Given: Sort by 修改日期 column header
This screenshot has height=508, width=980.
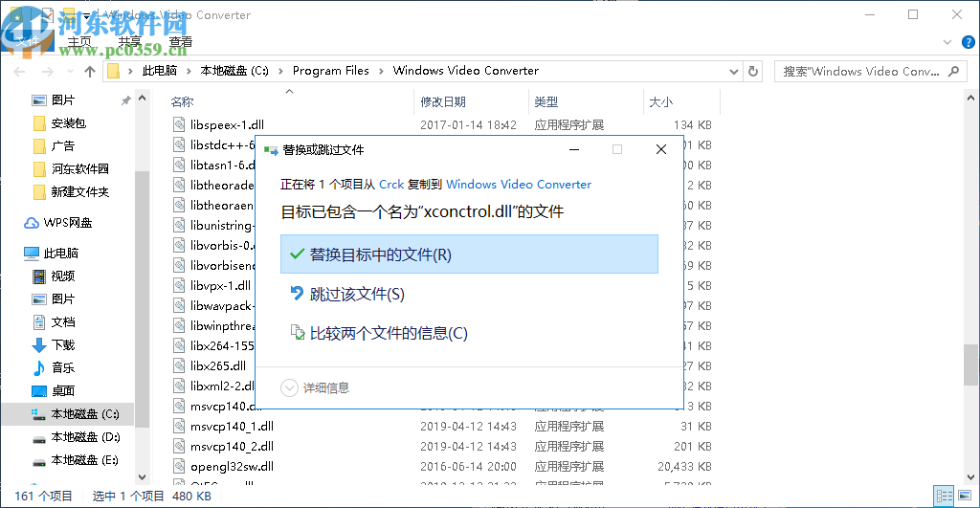Looking at the screenshot, I should click(443, 101).
